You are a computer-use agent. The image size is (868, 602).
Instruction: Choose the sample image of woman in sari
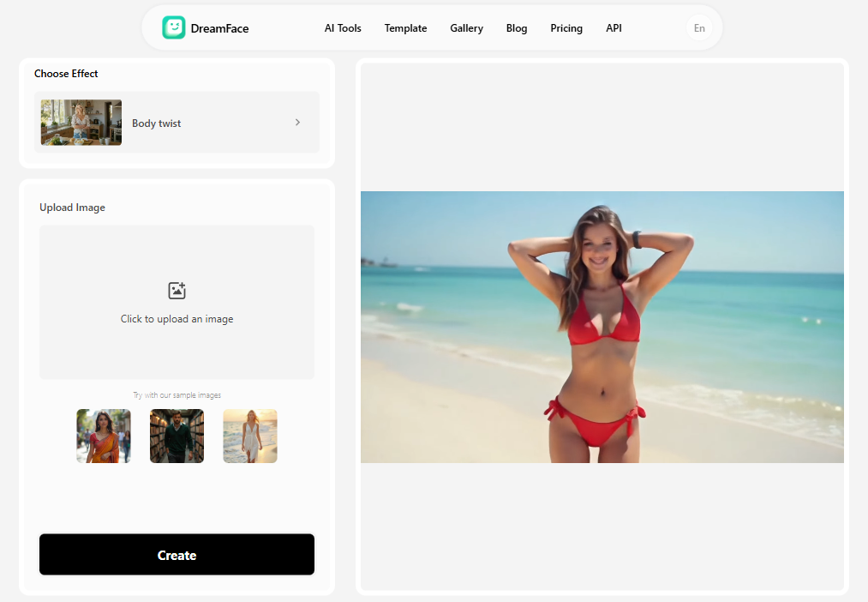pyautogui.click(x=104, y=436)
